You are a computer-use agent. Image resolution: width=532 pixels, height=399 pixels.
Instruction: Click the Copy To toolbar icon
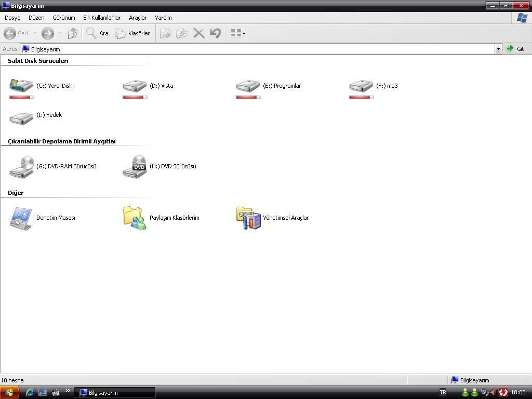pos(181,33)
